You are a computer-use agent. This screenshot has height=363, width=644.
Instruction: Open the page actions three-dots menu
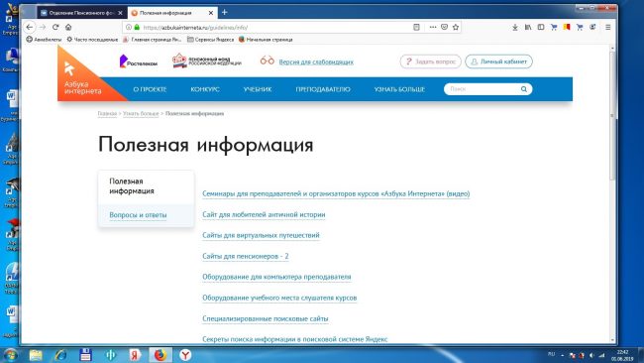pyautogui.click(x=433, y=27)
